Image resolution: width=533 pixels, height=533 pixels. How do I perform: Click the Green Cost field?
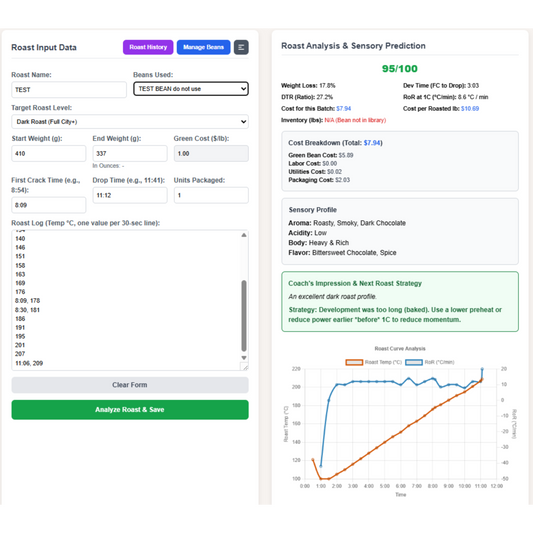tap(211, 154)
